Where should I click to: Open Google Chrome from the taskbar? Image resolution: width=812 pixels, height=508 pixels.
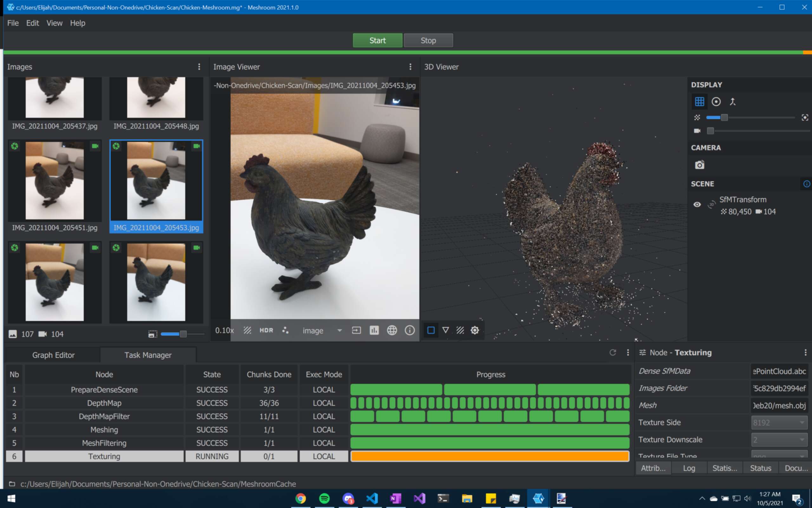(301, 498)
